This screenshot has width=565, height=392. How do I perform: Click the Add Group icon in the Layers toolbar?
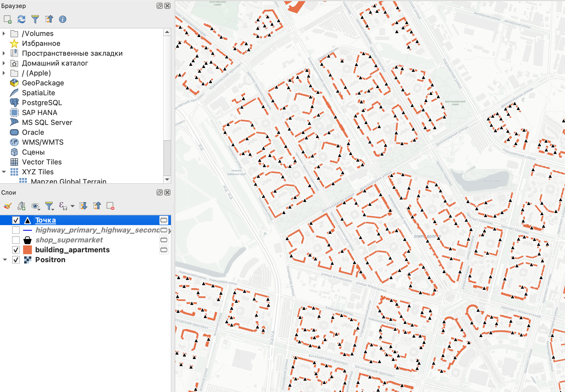[21, 206]
